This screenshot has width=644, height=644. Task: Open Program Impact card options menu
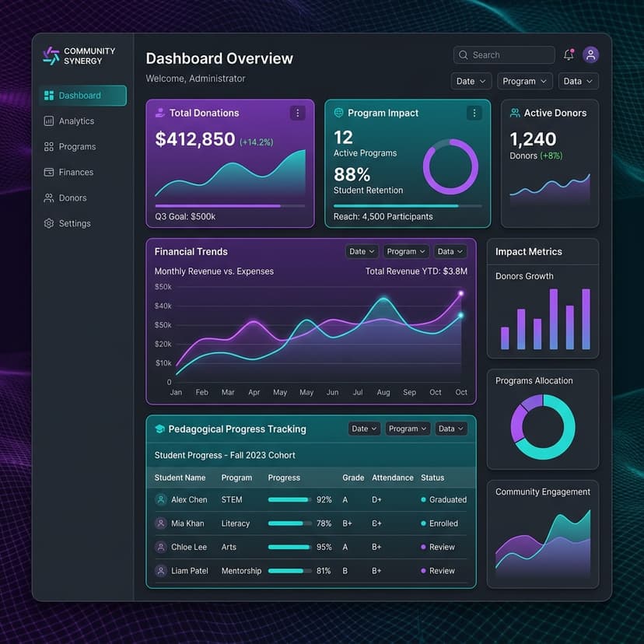click(474, 113)
